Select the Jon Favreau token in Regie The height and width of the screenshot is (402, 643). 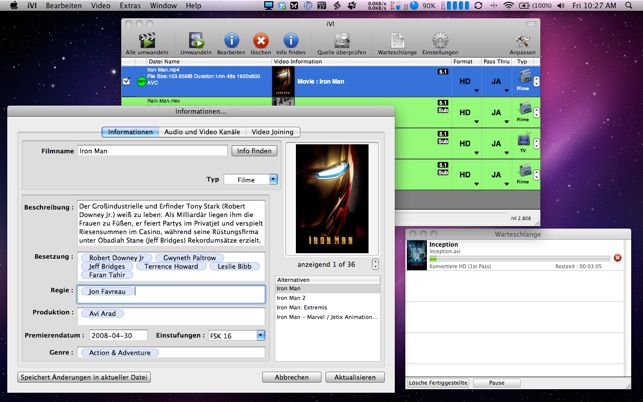click(107, 291)
